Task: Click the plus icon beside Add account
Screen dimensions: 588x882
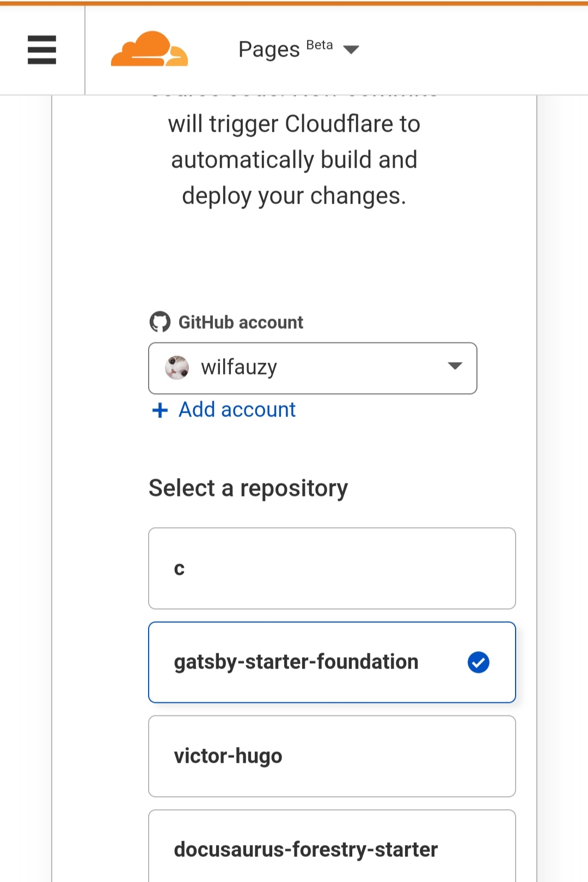Action: [160, 410]
